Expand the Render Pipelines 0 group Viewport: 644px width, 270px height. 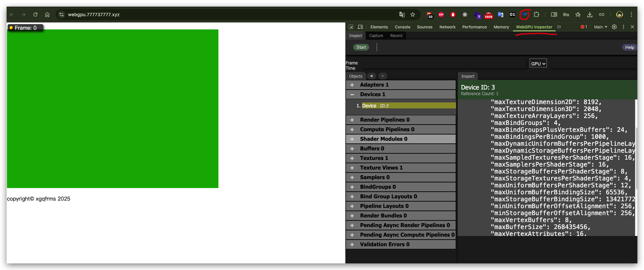401,120
